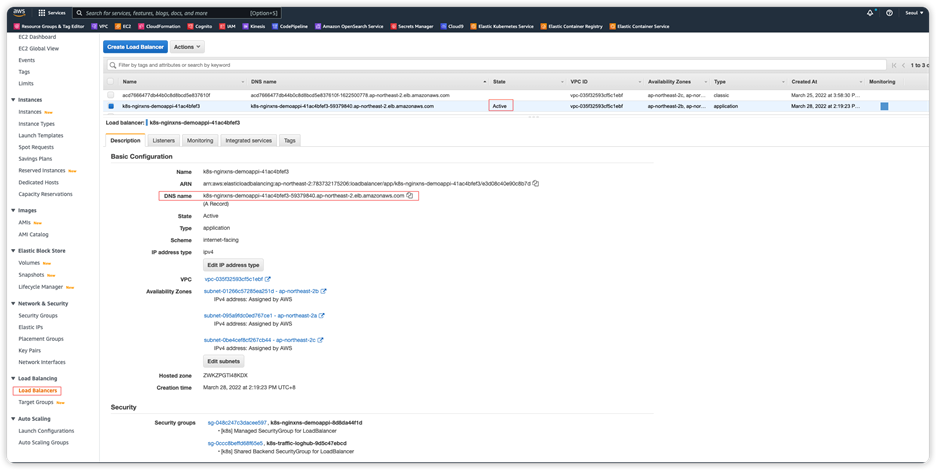This screenshot has width=936, height=470.
Task: Click the notifications bell icon
Action: (870, 13)
